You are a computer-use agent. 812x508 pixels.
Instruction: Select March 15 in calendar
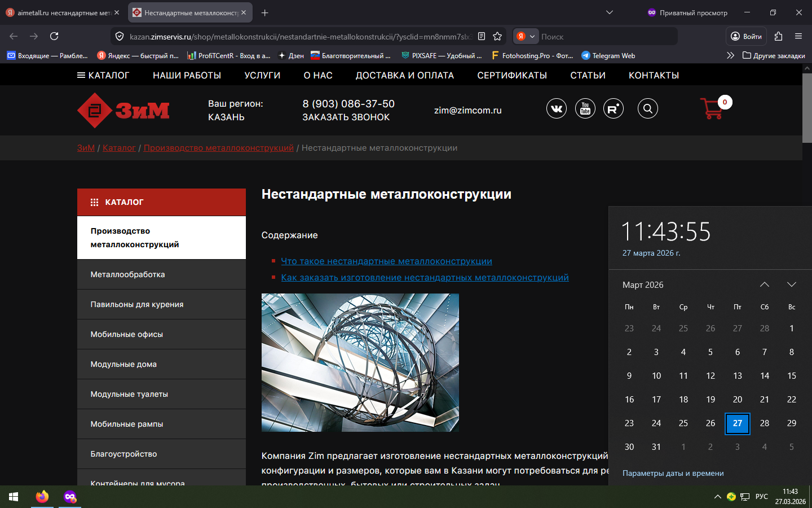[x=791, y=376]
